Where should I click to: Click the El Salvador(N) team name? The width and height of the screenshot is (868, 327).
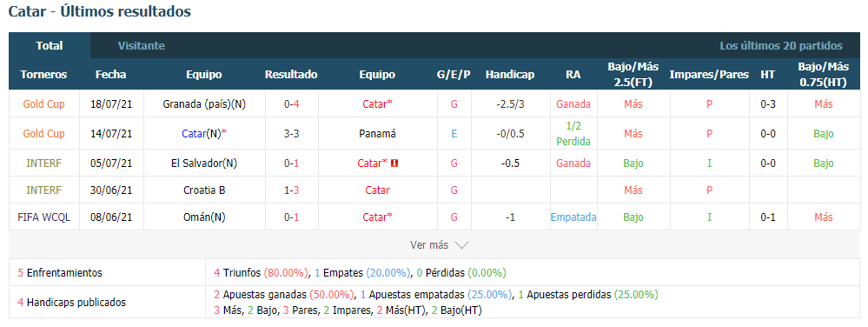point(204,163)
